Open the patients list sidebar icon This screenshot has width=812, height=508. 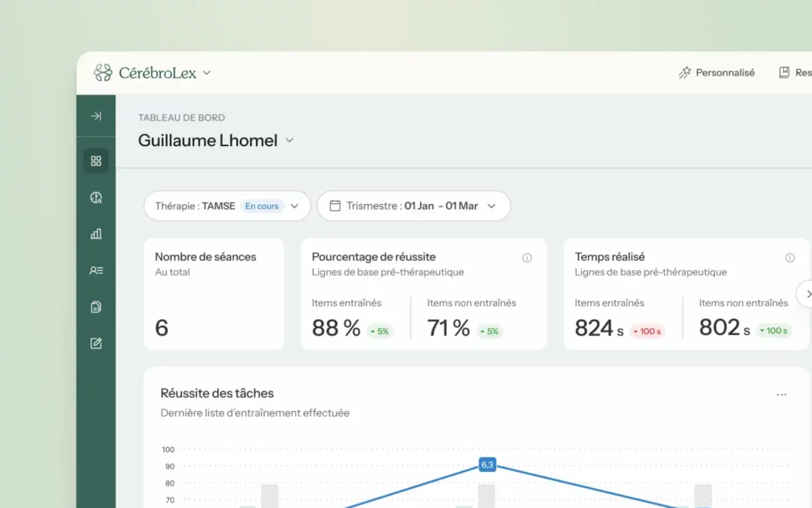(x=95, y=271)
